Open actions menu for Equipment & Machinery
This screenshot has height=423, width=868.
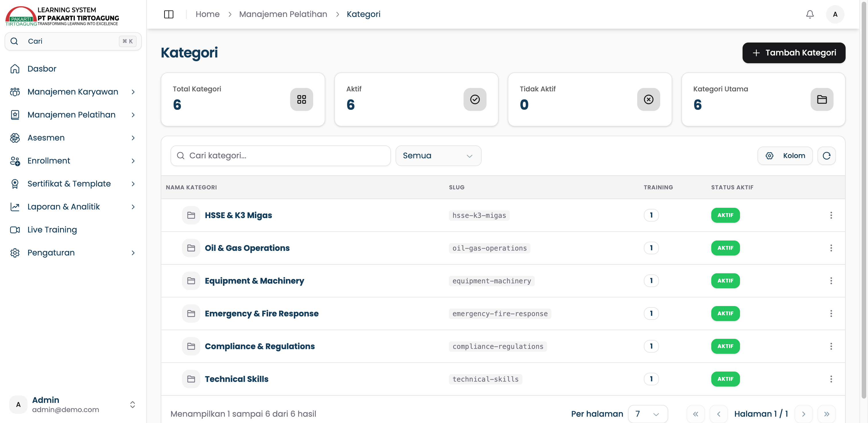pos(831,280)
